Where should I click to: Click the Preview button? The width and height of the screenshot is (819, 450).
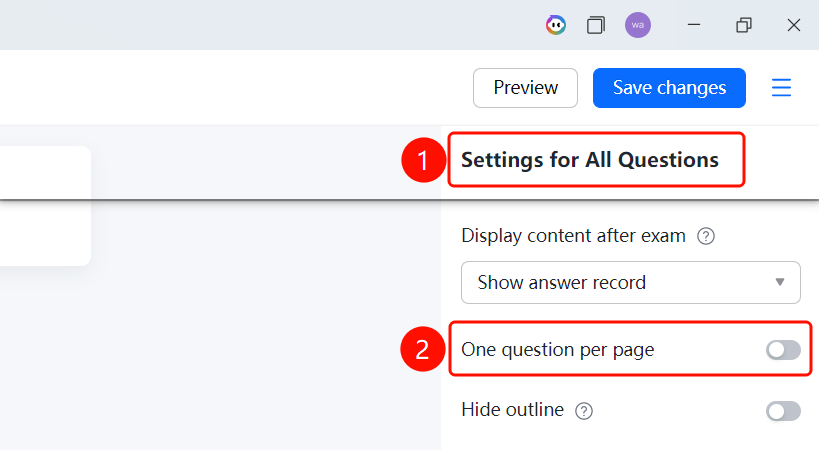(x=525, y=88)
